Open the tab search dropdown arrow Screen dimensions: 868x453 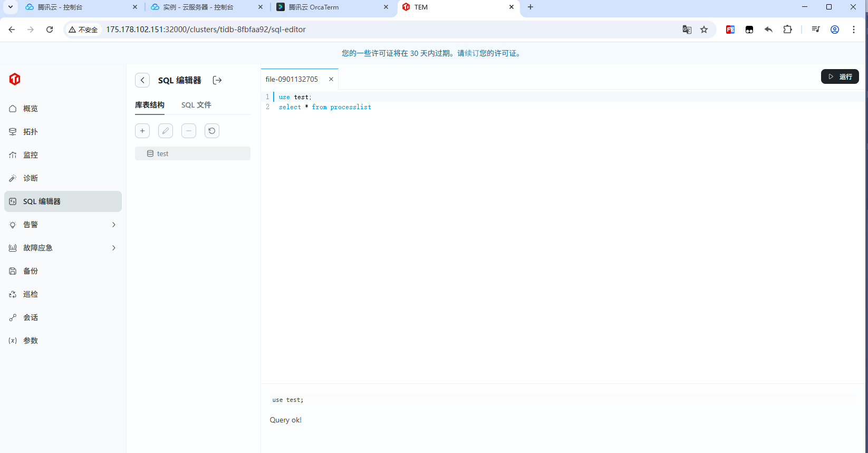click(x=10, y=7)
